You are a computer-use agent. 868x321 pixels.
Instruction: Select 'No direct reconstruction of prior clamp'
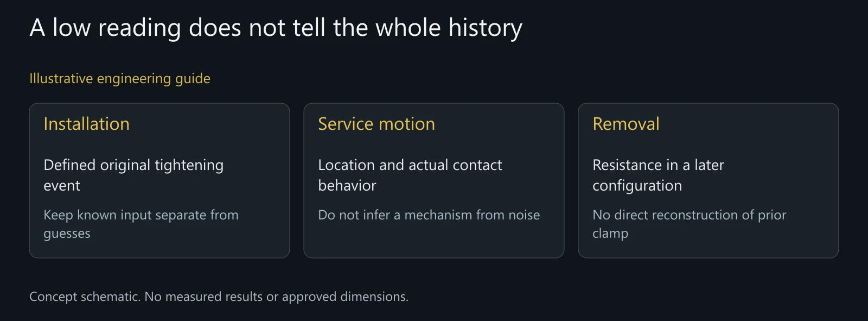tap(689, 224)
